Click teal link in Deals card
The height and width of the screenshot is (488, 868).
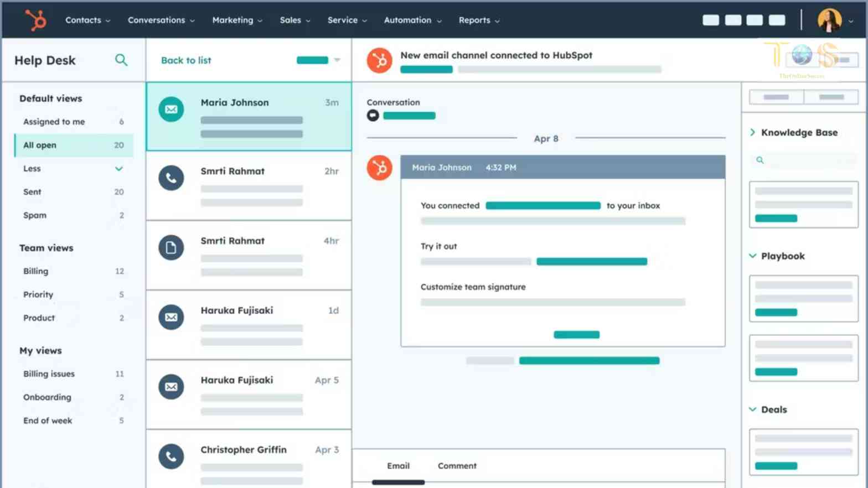776,466
